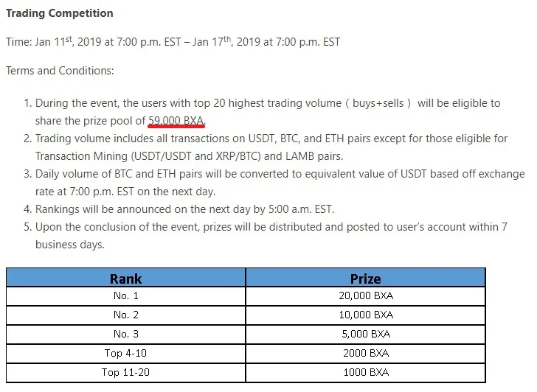Screen dimensions: 537x392
Task: Select the No. 3 rank cell
Action: [125, 335]
